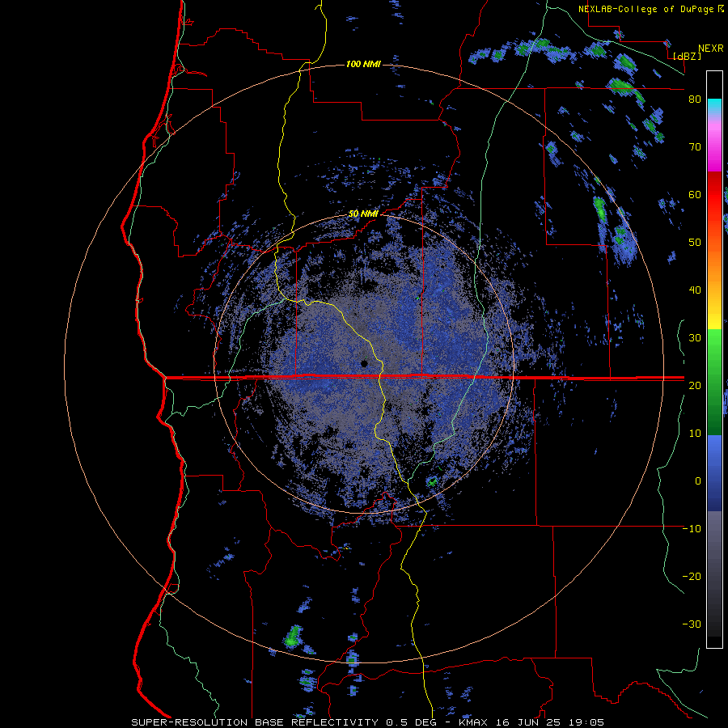Click the 50 NMI range ring label
Image resolution: width=728 pixels, height=728 pixels.
point(363,214)
